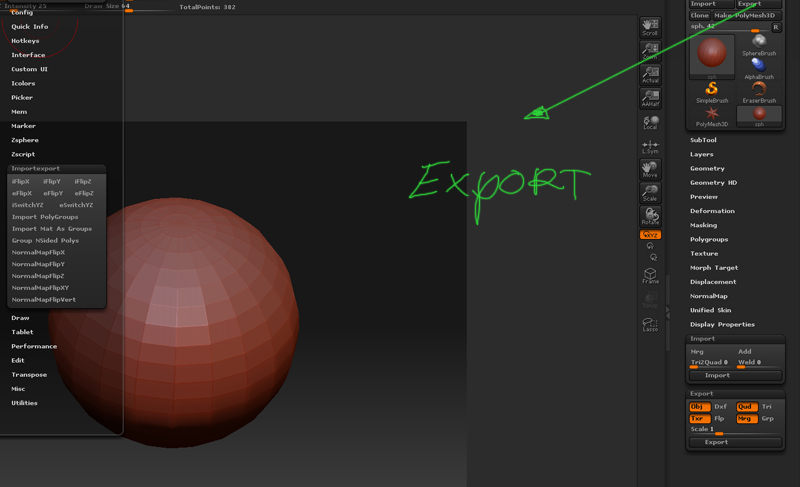Viewport: 800px width, 487px height.
Task: Toggle Qud quads export option
Action: 746,406
